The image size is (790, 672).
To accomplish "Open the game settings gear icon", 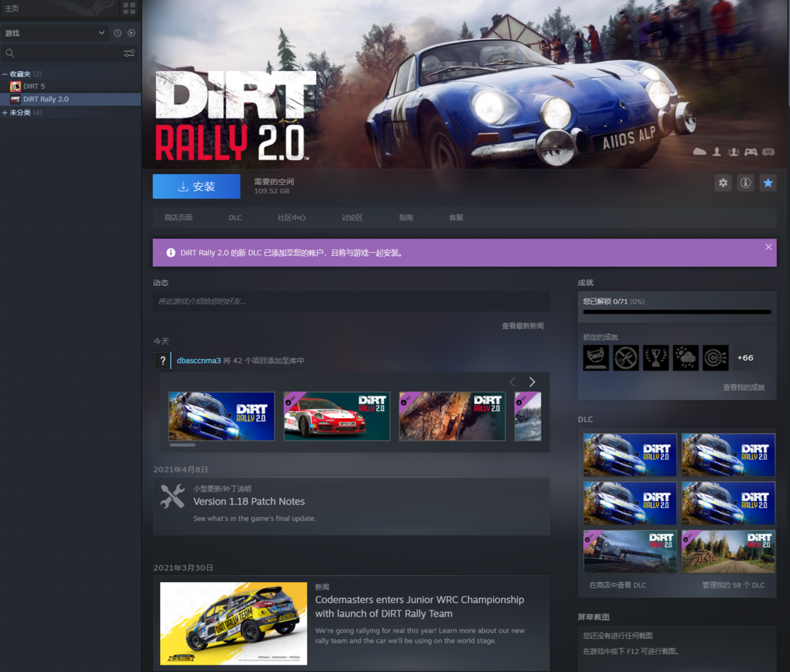I will (x=723, y=183).
